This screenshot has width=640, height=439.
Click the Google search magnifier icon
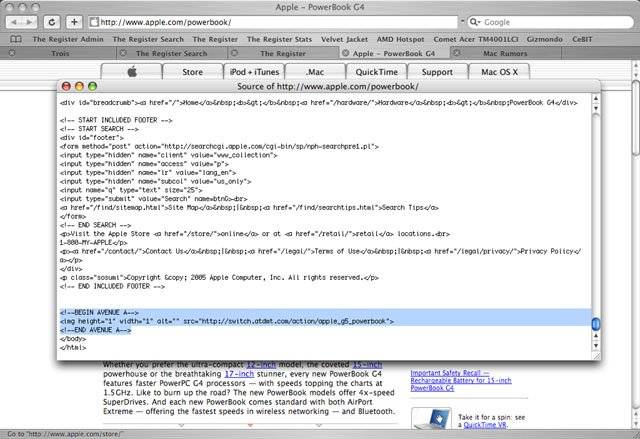click(474, 22)
